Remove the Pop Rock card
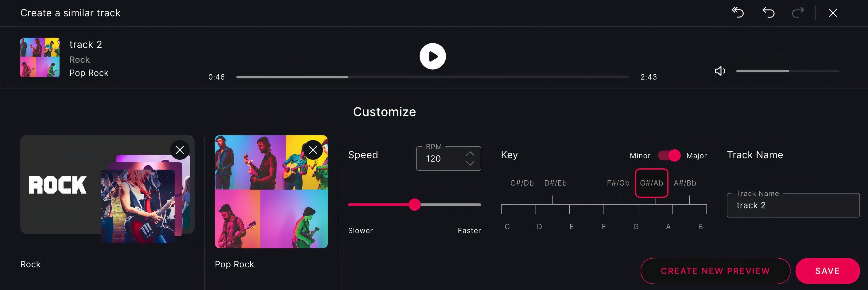868x290 pixels. (x=313, y=150)
